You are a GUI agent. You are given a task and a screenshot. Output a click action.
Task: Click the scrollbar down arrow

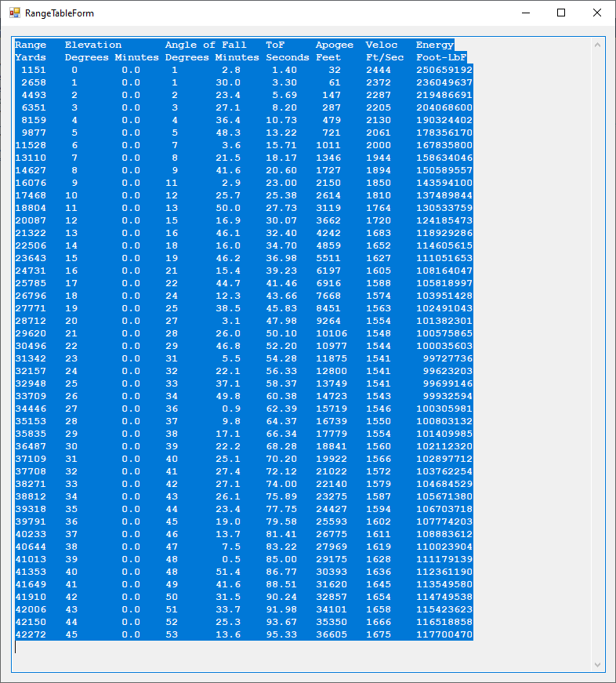point(599,665)
